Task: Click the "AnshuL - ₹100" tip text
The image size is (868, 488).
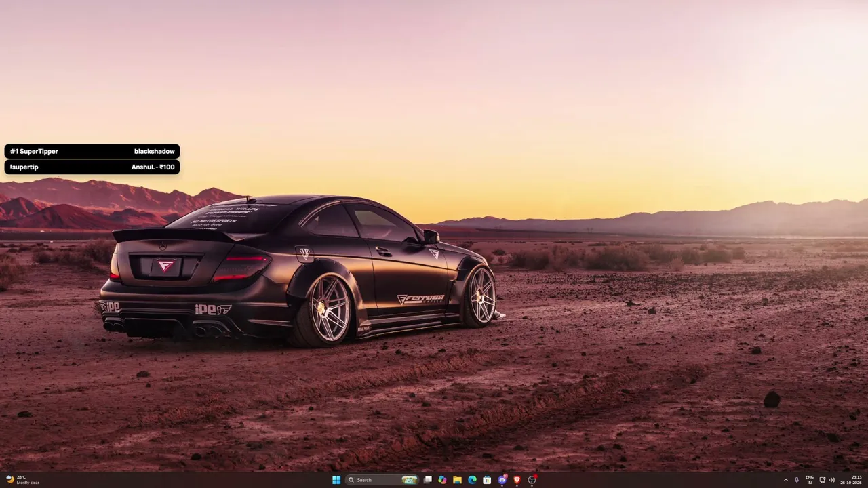Action: [x=153, y=167]
